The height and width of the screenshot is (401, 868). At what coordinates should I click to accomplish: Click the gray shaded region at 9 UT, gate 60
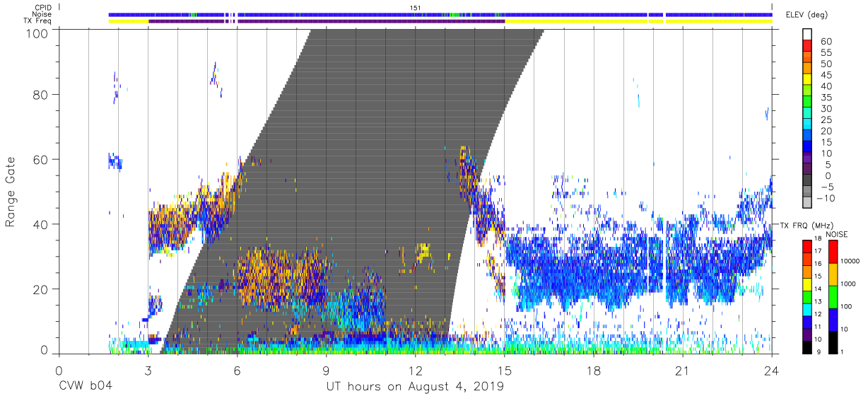click(326, 159)
